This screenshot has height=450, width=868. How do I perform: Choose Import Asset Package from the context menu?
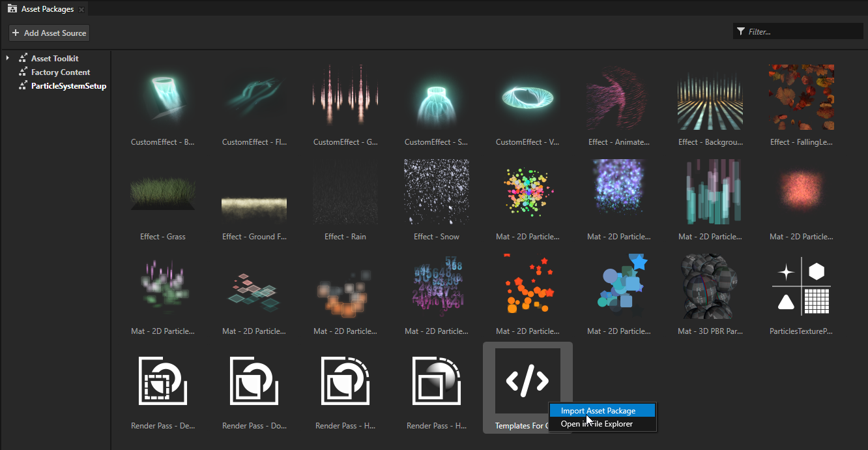tap(601, 410)
